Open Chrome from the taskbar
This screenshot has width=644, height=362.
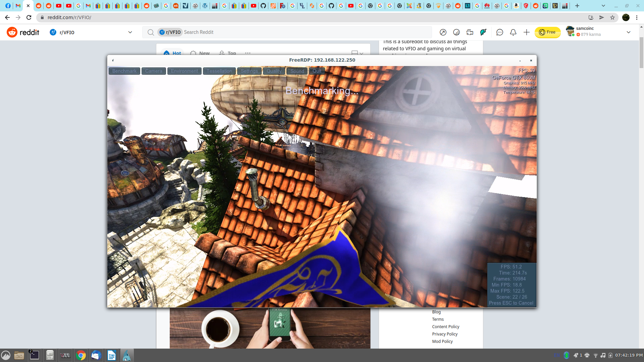[x=80, y=355]
